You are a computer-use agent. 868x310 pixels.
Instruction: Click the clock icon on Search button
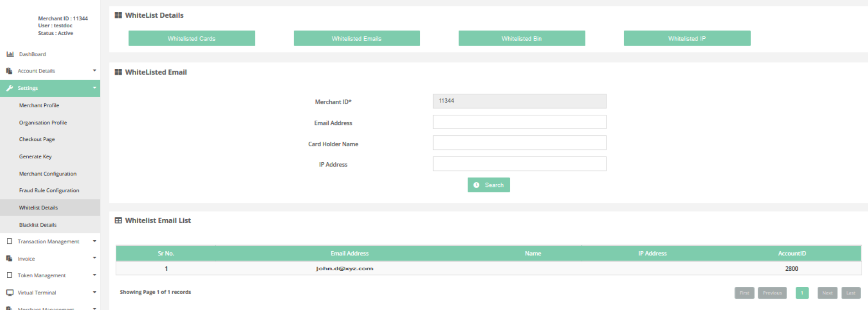click(x=476, y=185)
